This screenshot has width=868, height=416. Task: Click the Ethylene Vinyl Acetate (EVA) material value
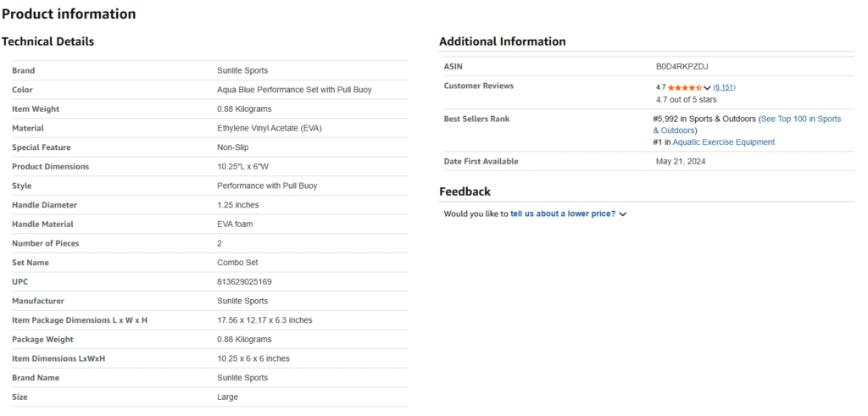(270, 128)
